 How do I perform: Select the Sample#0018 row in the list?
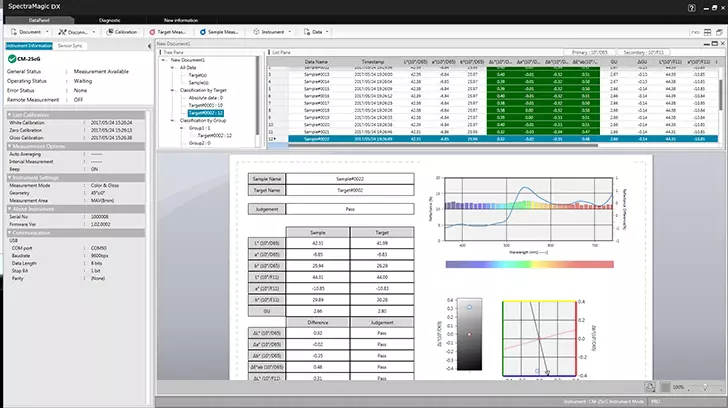coord(503,110)
